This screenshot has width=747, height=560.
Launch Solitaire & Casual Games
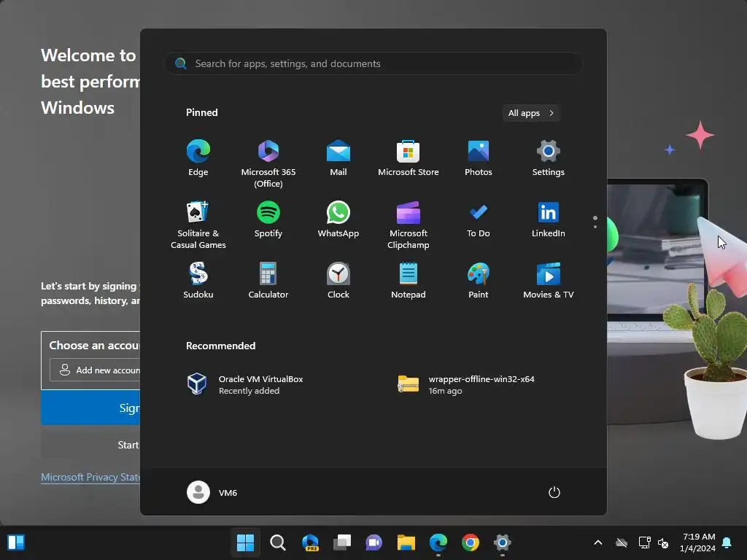(198, 225)
